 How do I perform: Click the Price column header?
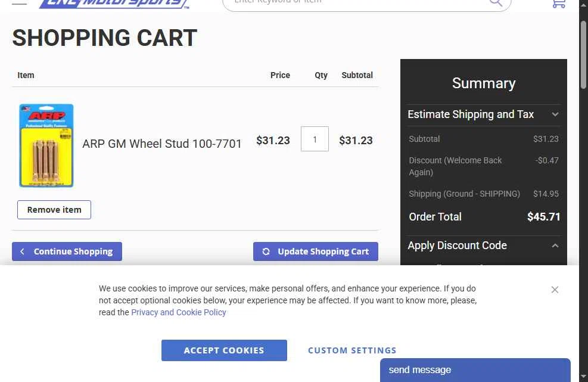pyautogui.click(x=280, y=76)
